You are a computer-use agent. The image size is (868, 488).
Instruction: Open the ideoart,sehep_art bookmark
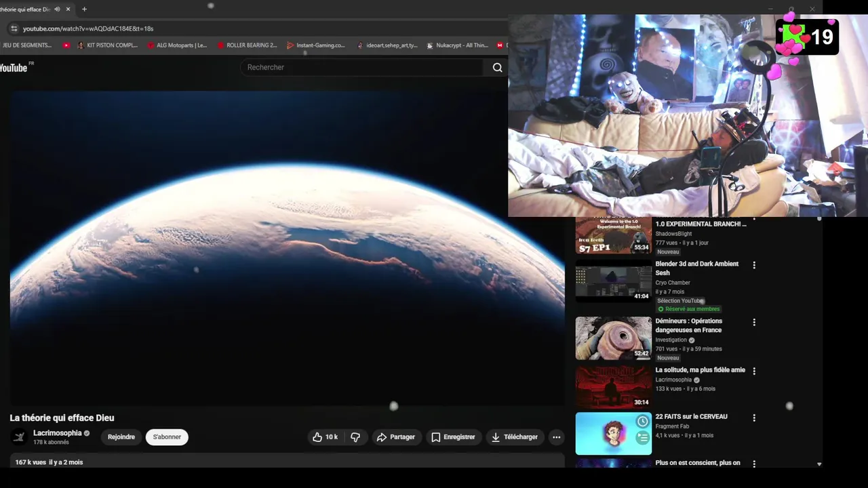coord(387,45)
